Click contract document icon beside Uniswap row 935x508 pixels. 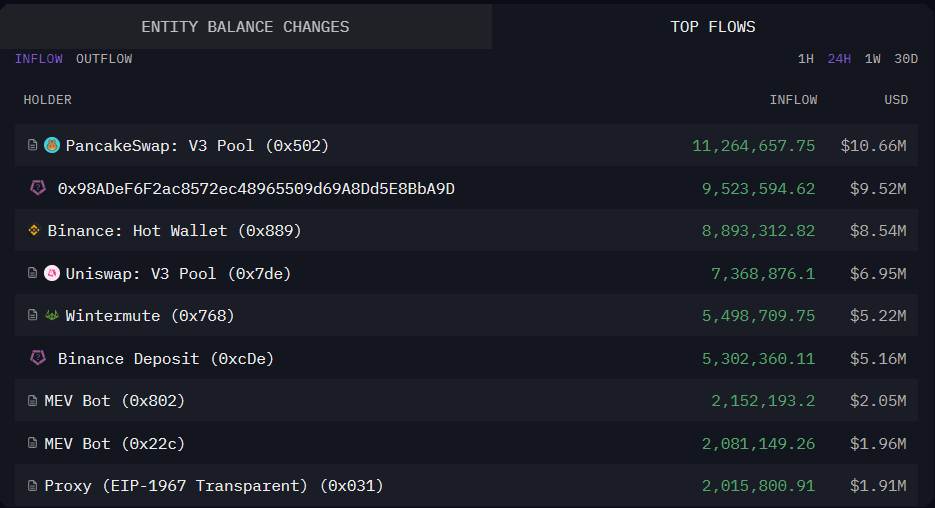tap(33, 273)
